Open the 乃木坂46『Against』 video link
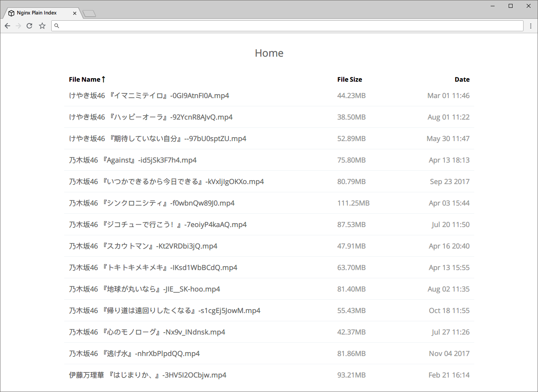538x392 pixels. click(x=133, y=160)
